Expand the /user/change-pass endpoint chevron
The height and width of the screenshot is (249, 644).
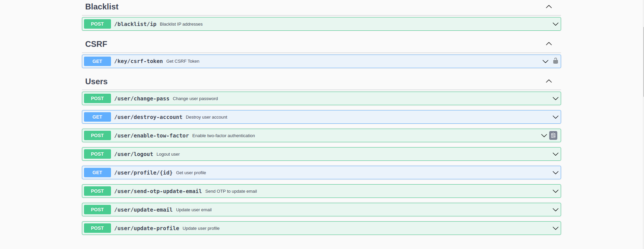(555, 98)
